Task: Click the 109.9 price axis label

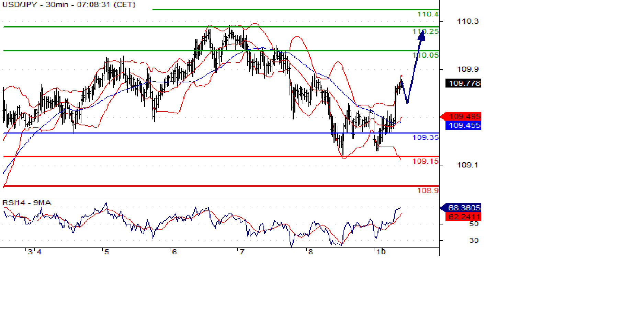Action: (x=467, y=69)
